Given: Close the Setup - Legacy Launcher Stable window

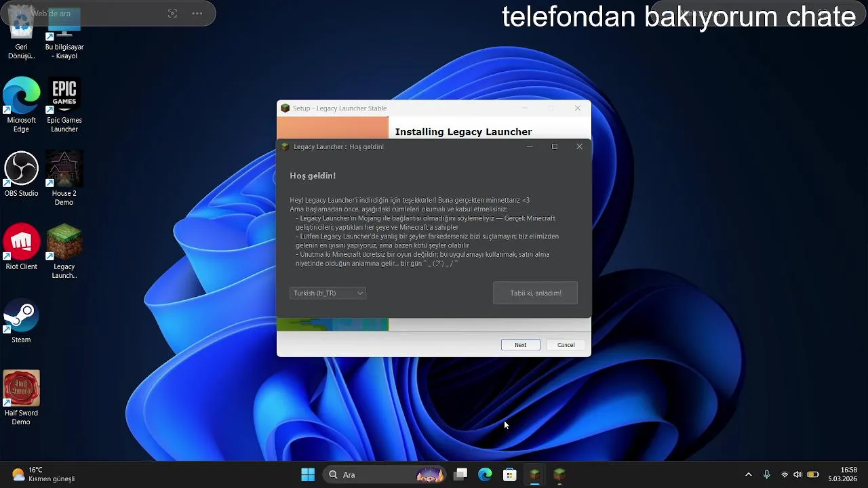Looking at the screenshot, I should [x=578, y=108].
